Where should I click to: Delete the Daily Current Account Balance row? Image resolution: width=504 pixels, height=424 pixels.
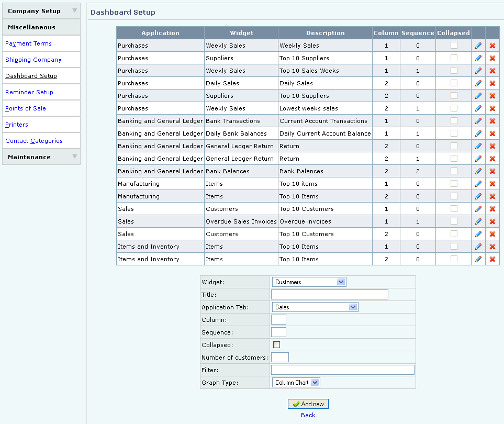492,133
